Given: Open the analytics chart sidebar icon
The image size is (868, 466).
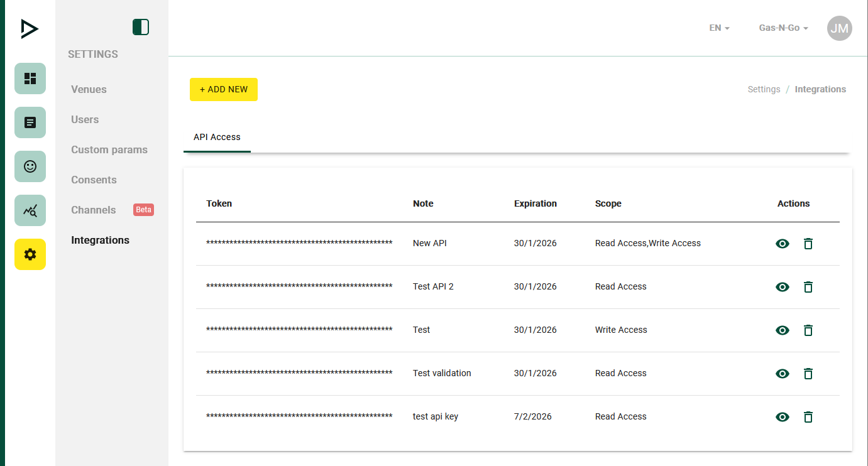Looking at the screenshot, I should click(30, 210).
